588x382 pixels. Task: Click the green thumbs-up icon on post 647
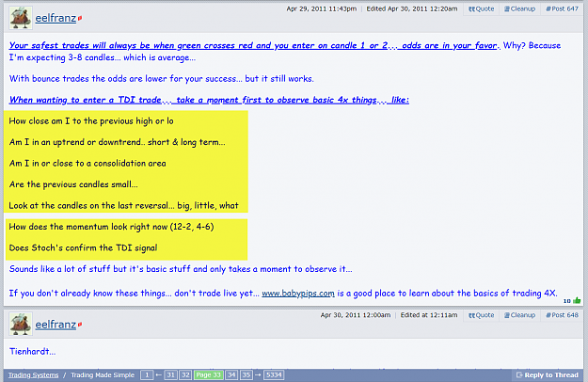point(577,300)
